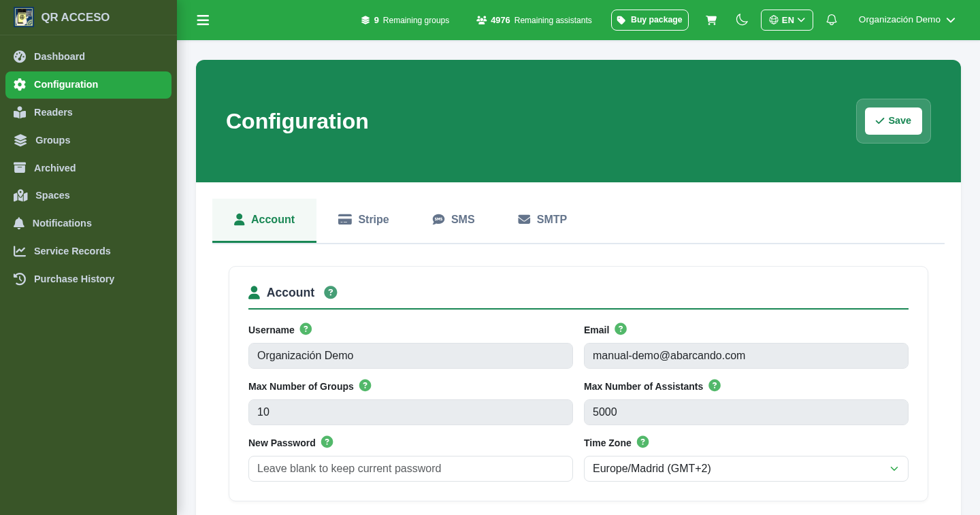Expand the Organización Demo user menu
Image resolution: width=980 pixels, height=515 pixels.
[x=907, y=20]
